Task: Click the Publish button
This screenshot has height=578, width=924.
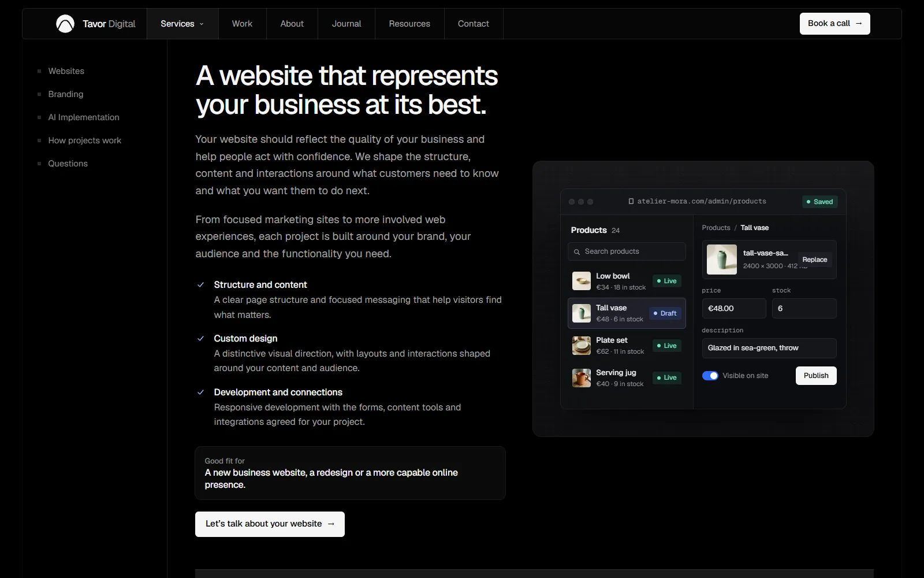Action: (x=816, y=376)
